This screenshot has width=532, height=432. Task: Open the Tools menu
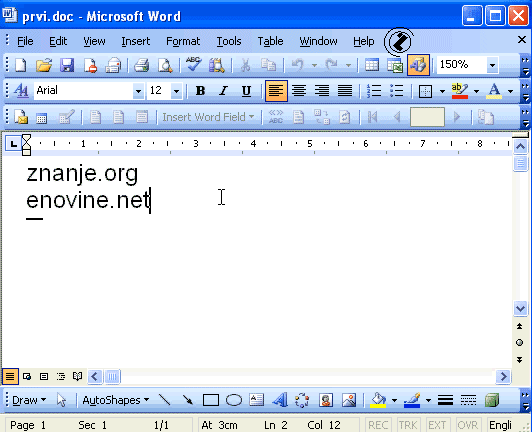[229, 41]
